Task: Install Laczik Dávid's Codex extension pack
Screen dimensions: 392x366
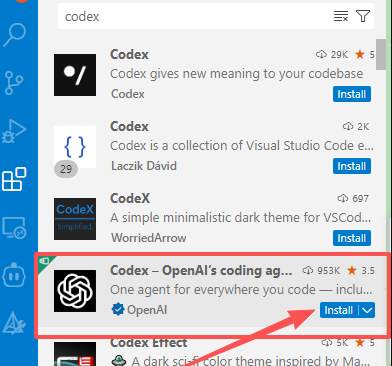Action: pyautogui.click(x=352, y=166)
